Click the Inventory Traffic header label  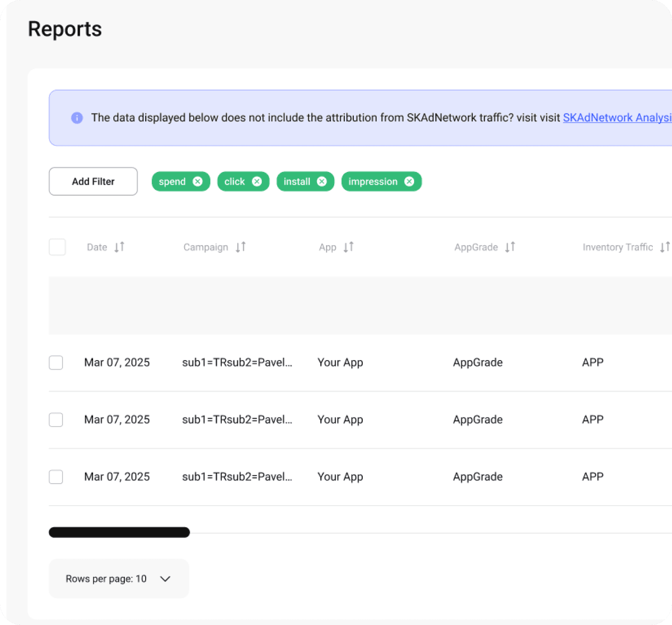pos(618,247)
